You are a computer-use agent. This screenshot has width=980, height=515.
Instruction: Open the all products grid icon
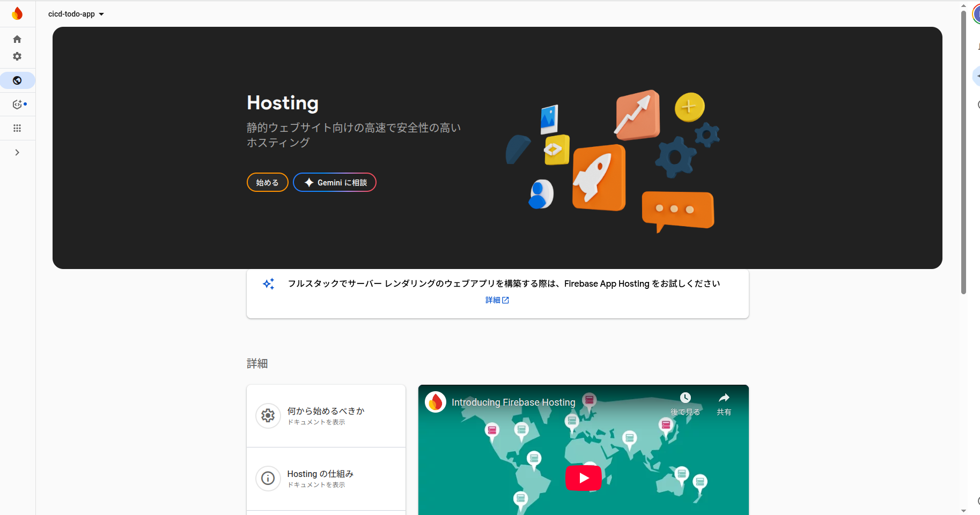[x=17, y=128]
